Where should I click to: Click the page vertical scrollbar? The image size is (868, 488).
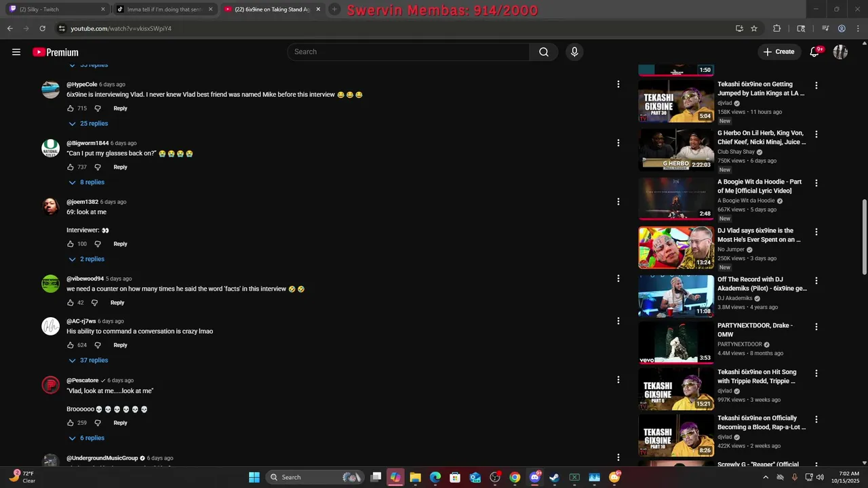(864, 237)
